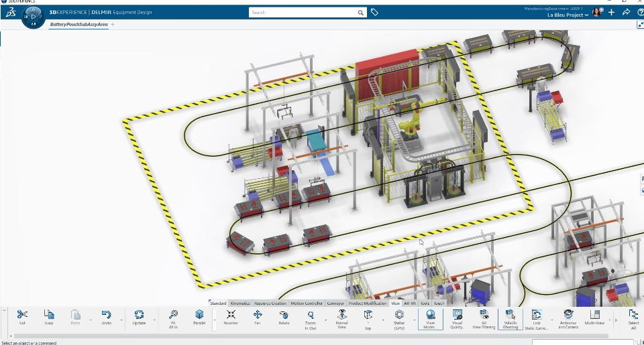Choose the Rotate view tool
The height and width of the screenshot is (345, 644).
tap(284, 317)
